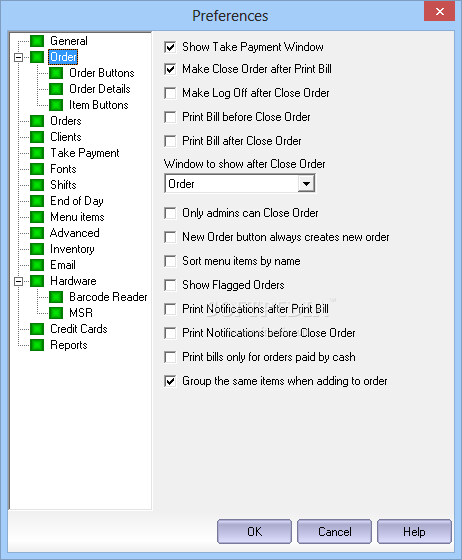Screen dimensions: 462x560
Task: Enable Print Bill after Close Order
Action: 170,141
